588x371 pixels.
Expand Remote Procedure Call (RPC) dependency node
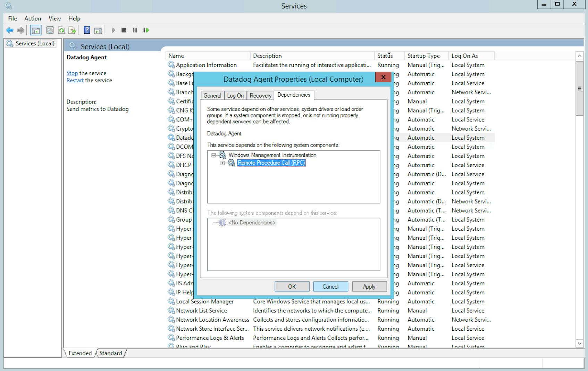222,163
